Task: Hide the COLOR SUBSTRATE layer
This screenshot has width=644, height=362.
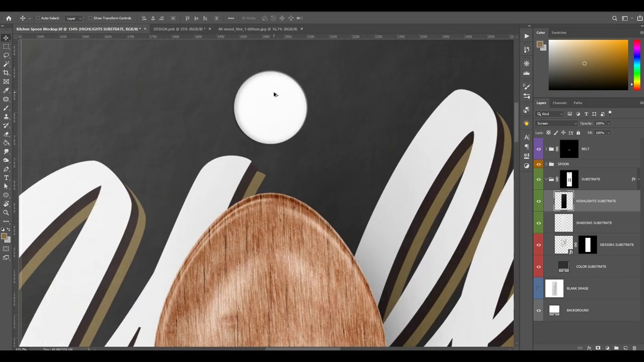Action: coord(538,266)
